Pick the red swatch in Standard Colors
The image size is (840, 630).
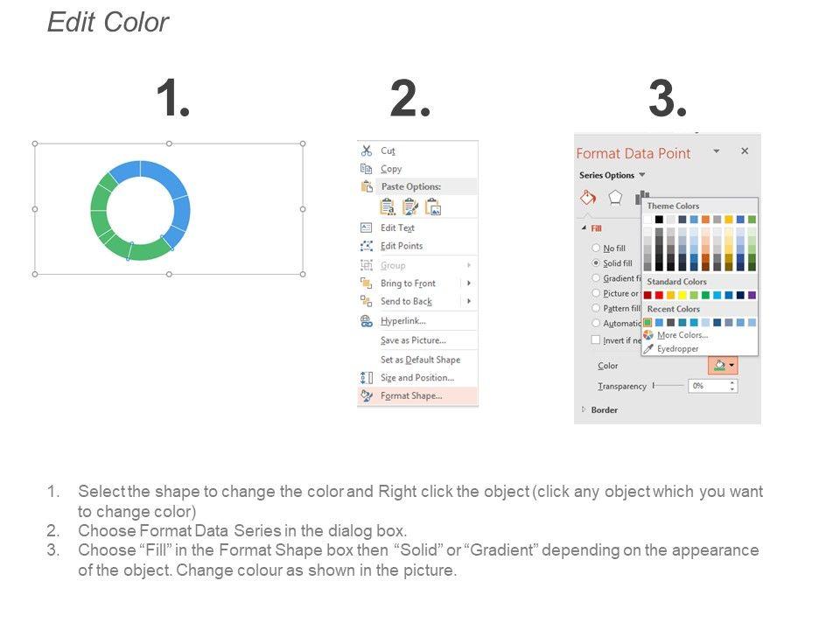(x=659, y=295)
